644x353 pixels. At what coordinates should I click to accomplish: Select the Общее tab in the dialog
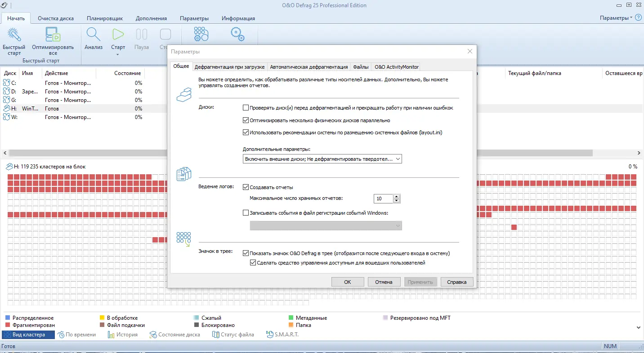click(181, 66)
